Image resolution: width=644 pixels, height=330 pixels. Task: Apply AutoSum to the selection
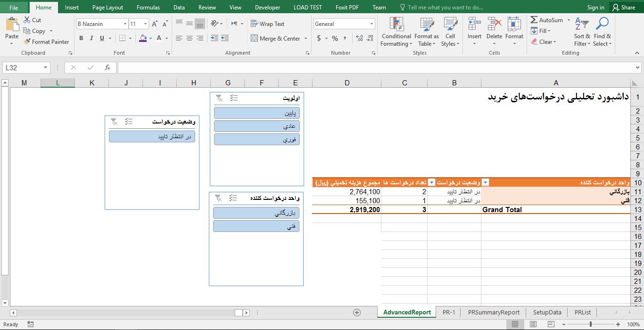[547, 20]
